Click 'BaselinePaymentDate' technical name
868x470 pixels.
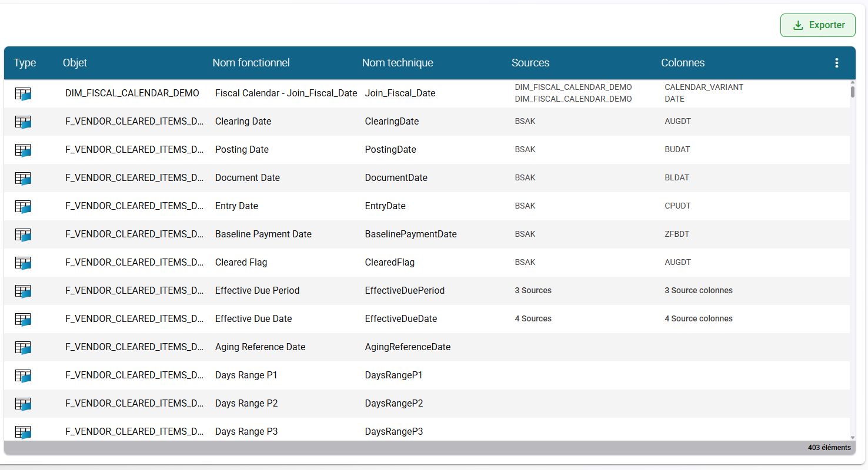[x=411, y=234]
